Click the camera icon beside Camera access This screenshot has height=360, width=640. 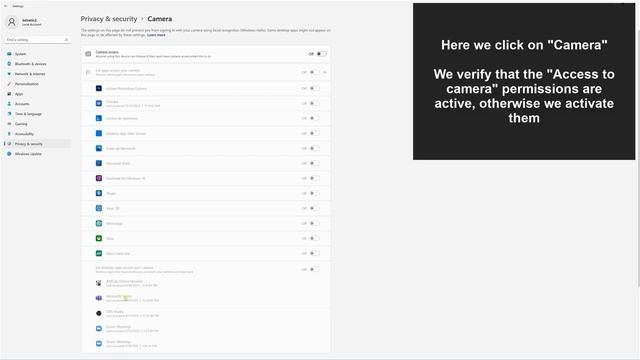[x=88, y=54]
